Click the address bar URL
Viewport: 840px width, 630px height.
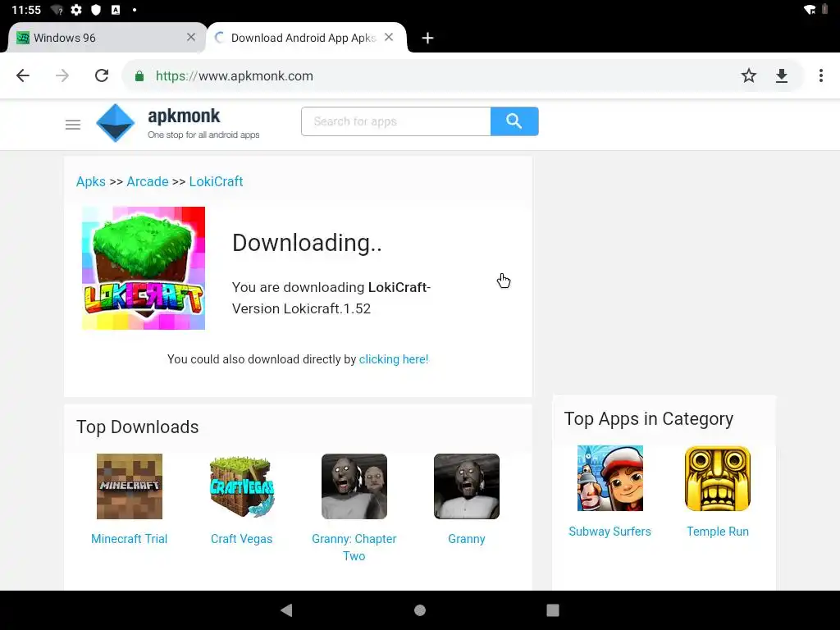coord(234,76)
